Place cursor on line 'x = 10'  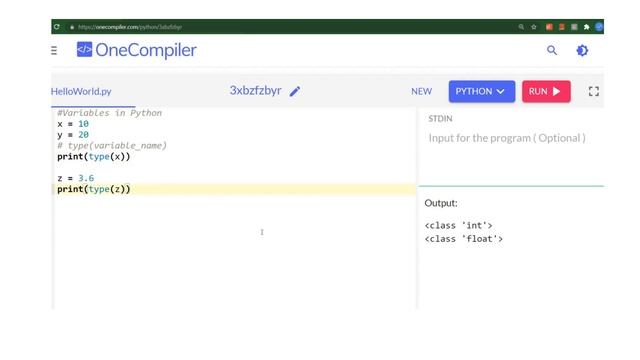73,124
